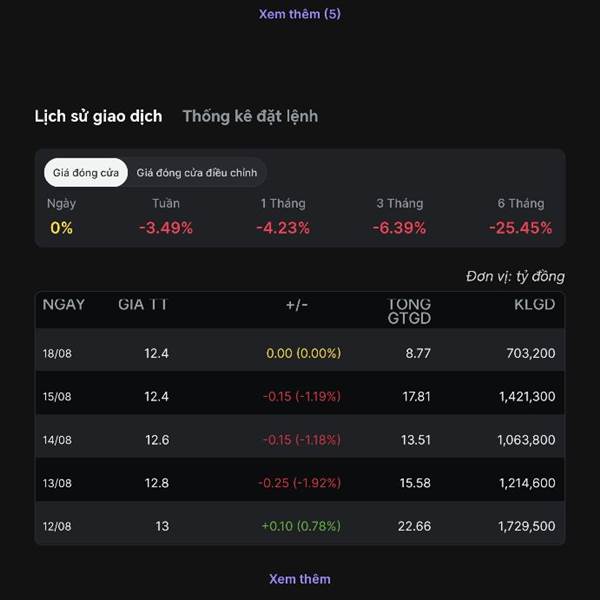The height and width of the screenshot is (600, 600).
Task: Load more rows with bottom Xem thêm
Action: (300, 579)
